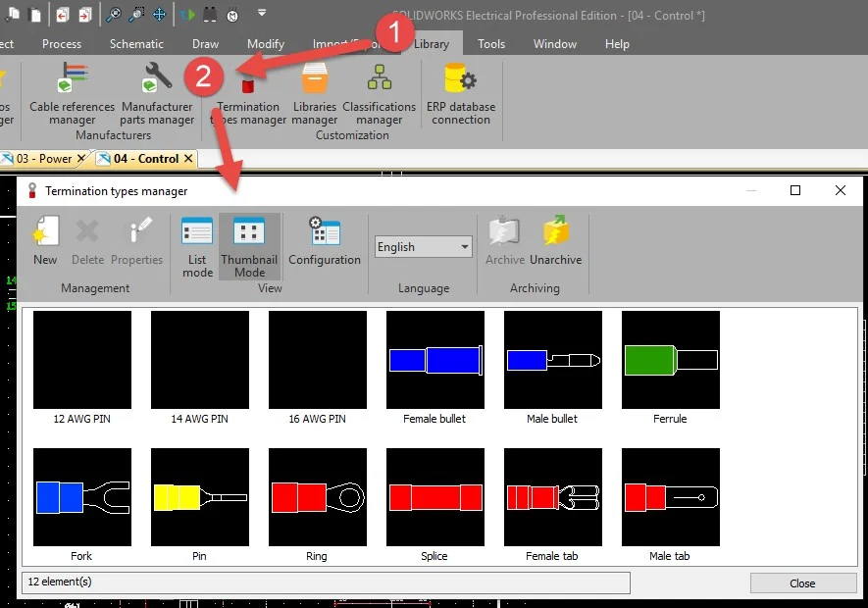Open Manufacturer parts manager
The image size is (868, 608).
tap(157, 94)
